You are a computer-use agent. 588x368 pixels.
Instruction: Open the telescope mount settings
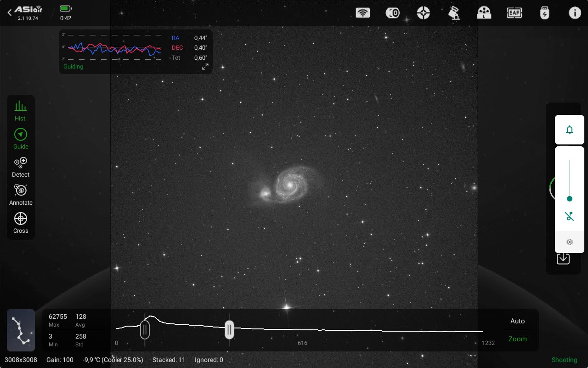coord(454,13)
